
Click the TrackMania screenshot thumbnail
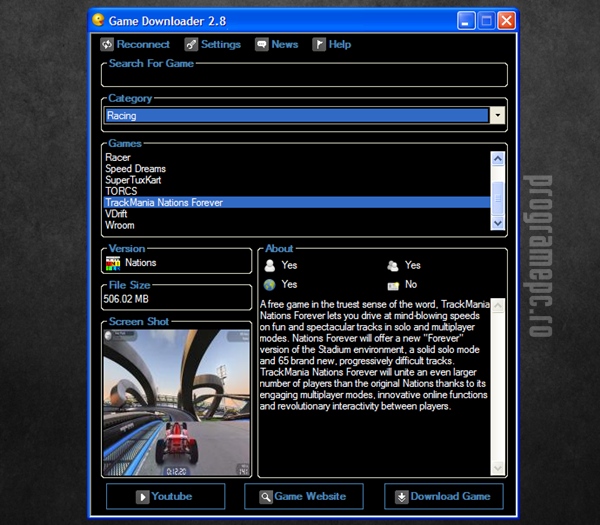[176, 403]
